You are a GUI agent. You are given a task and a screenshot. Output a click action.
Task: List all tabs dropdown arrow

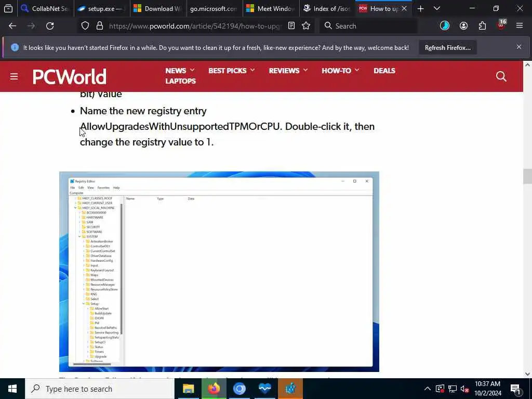coord(437,9)
